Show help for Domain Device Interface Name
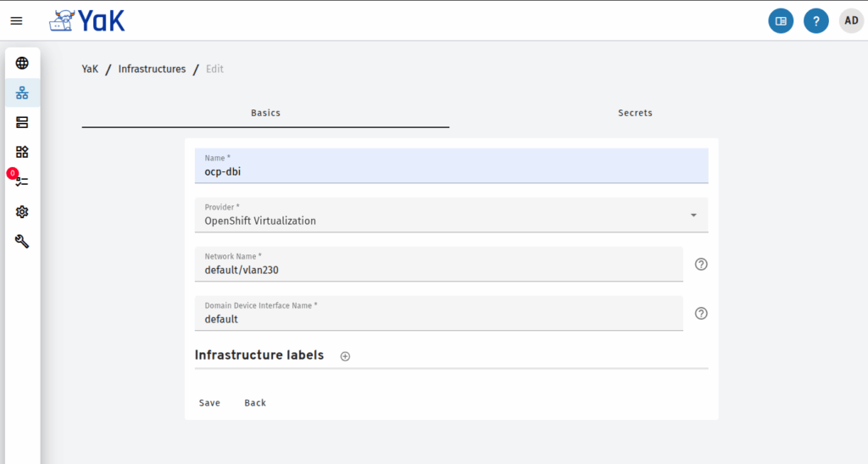Screen dimensions: 868x464 tap(701, 313)
